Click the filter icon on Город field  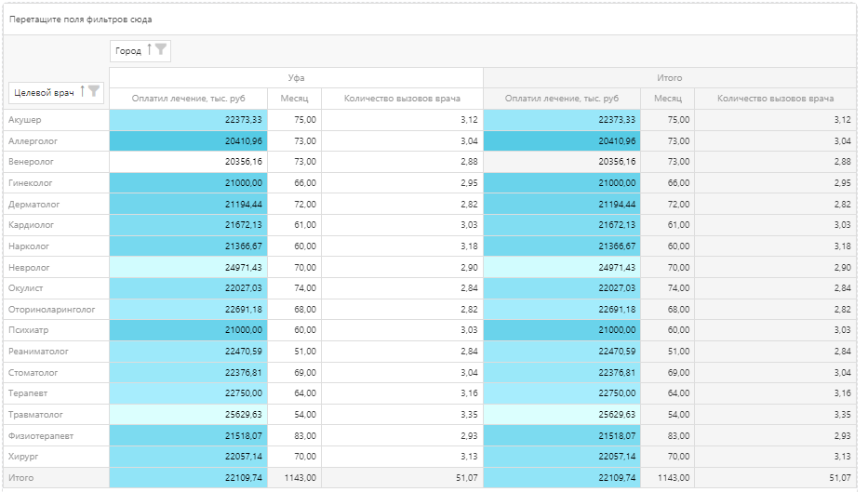pos(161,50)
